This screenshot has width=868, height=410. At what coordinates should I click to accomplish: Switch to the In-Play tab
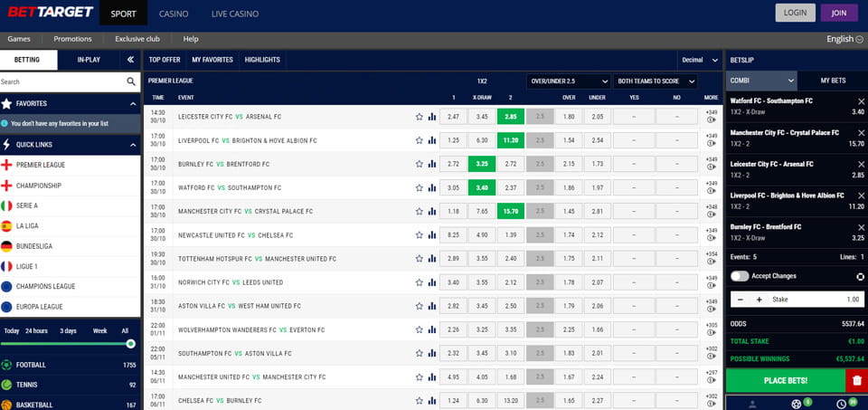tap(89, 60)
